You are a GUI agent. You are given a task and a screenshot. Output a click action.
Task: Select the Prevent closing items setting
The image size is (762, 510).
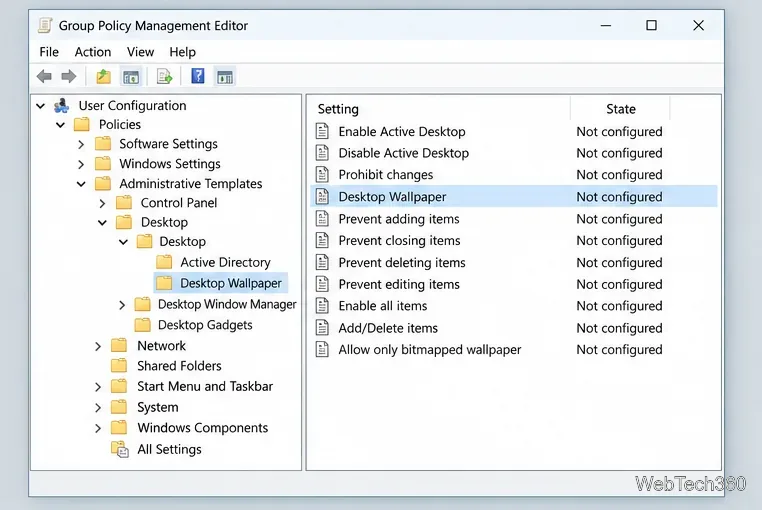pyautogui.click(x=399, y=241)
